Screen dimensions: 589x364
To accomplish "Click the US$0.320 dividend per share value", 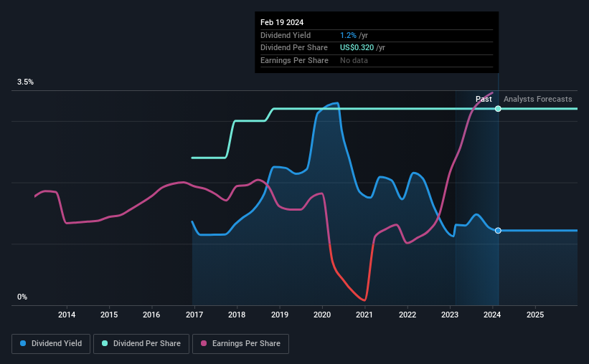I will (357, 48).
